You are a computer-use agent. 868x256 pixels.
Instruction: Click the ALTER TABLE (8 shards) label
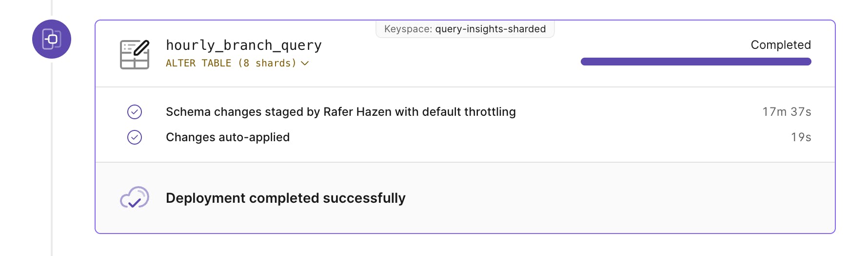click(x=231, y=64)
